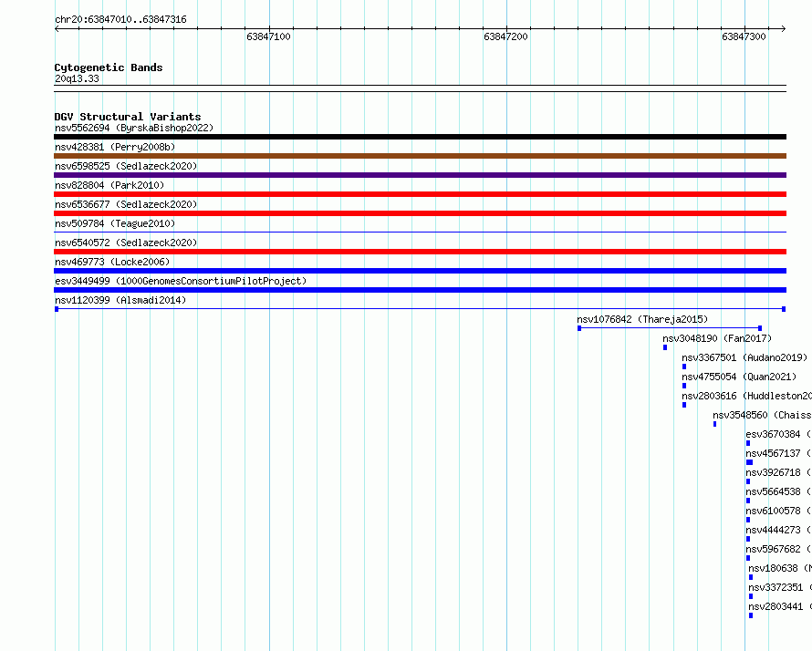Open nsv1076842 (Thareja2015) label
This screenshot has height=651, width=812.
tap(642, 319)
